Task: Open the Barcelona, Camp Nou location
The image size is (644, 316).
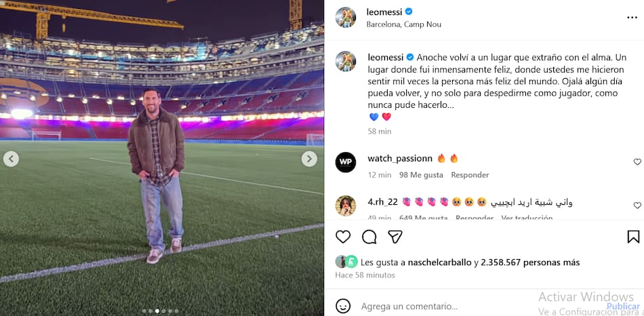Action: tap(404, 24)
